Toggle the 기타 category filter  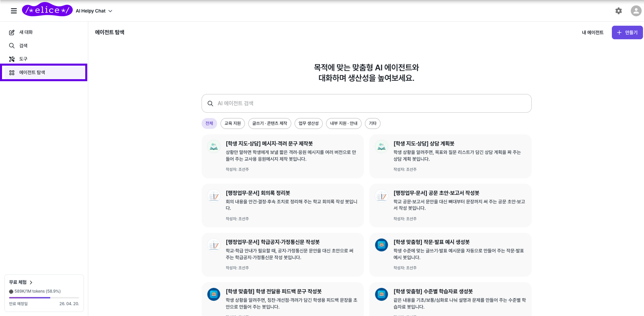(x=372, y=123)
